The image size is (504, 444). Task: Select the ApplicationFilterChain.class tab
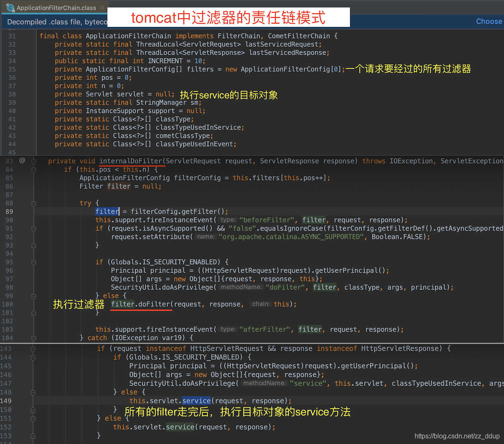[55, 7]
